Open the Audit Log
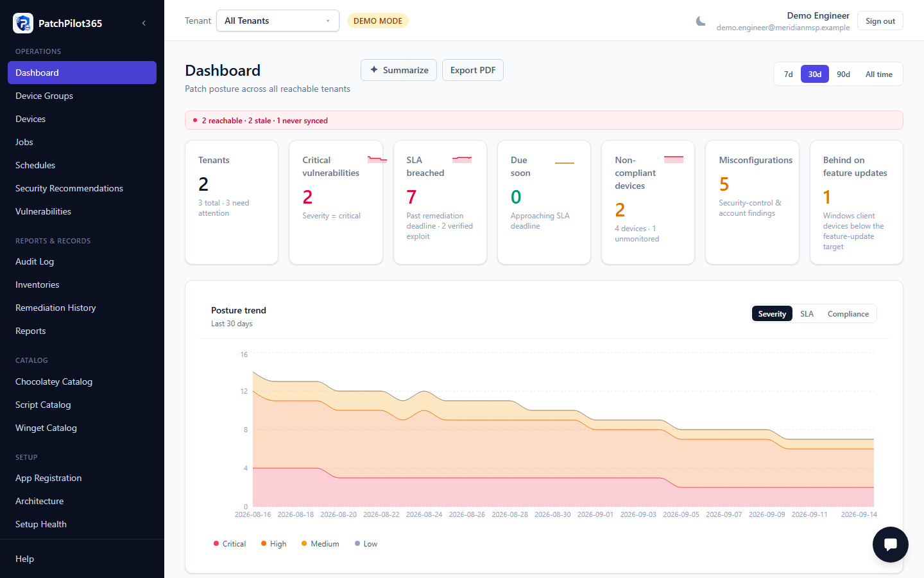 [x=82, y=261]
